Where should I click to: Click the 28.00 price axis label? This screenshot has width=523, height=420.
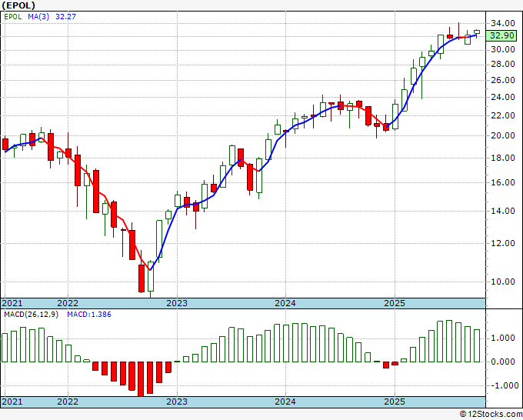[x=503, y=64]
